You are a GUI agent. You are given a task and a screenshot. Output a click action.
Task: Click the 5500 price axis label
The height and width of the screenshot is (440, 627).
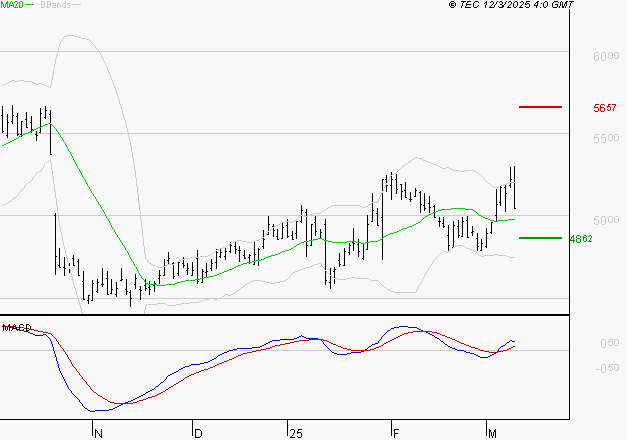(x=606, y=138)
